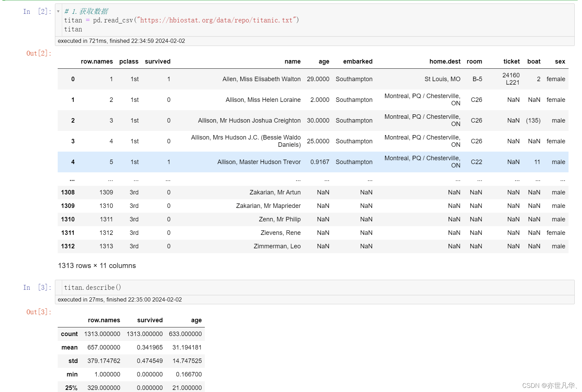The height and width of the screenshot is (392, 582).
Task: Click the min age value 0.166700
Action: 189,374
